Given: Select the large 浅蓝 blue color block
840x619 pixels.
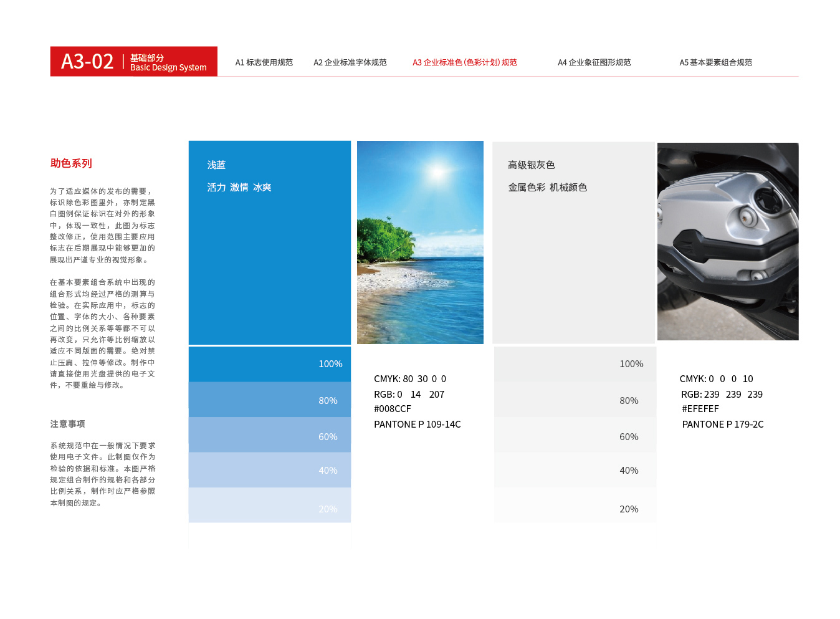Looking at the screenshot, I should [270, 242].
